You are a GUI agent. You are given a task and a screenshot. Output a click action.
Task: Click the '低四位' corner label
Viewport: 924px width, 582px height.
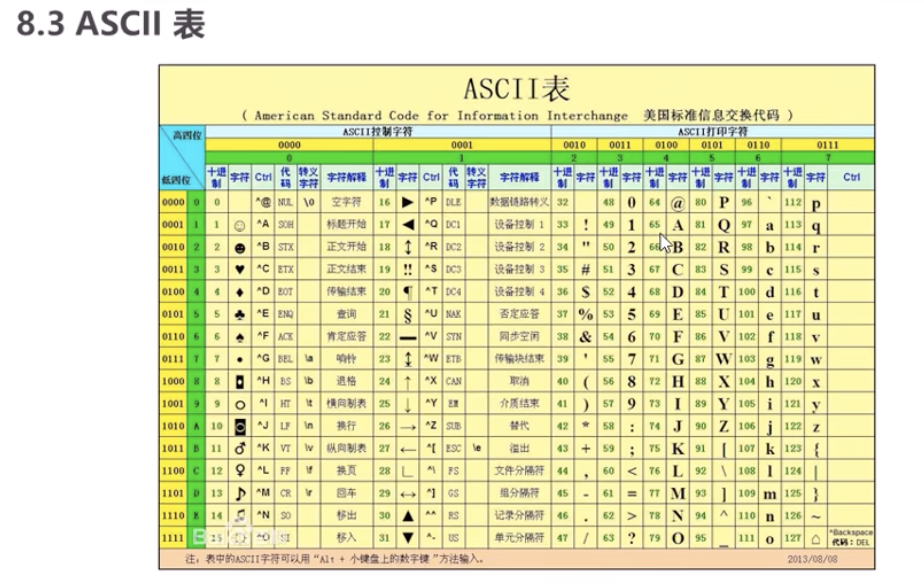(x=176, y=180)
